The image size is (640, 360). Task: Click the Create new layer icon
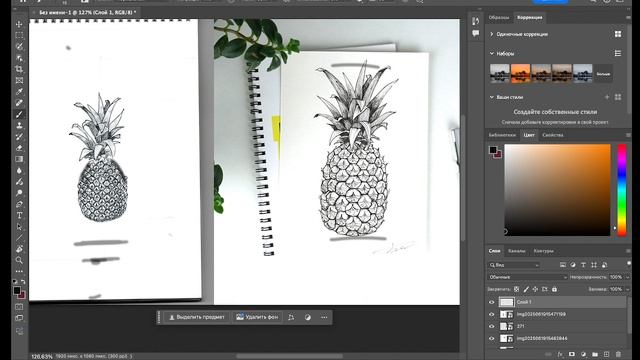coord(607,354)
